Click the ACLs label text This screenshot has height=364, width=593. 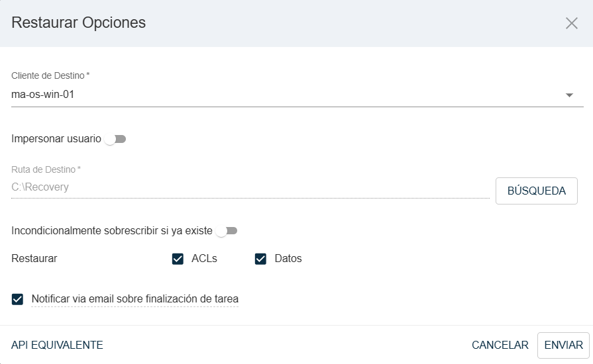(204, 259)
